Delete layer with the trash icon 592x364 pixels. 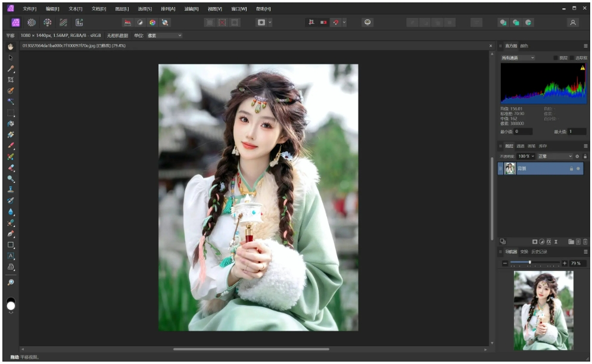pyautogui.click(x=585, y=242)
